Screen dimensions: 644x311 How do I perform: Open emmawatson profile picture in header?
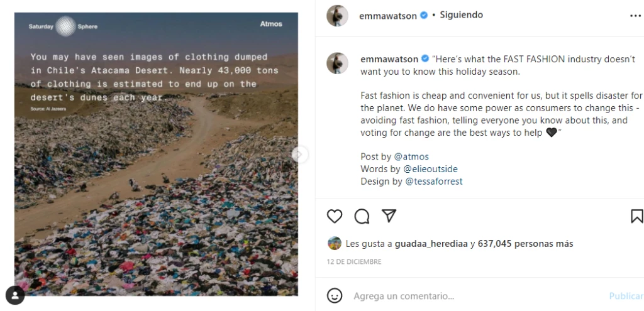[x=337, y=16]
